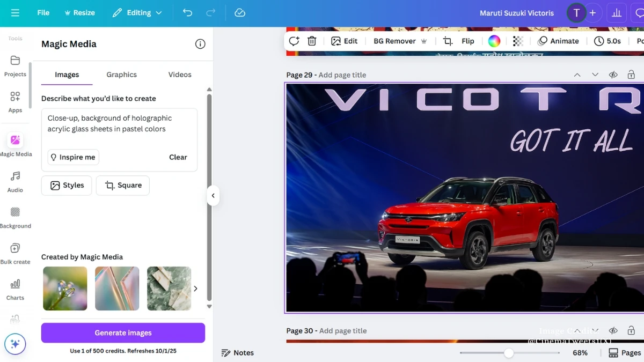Select the green marble generated thumbnail
The image size is (644, 362).
coord(169,289)
